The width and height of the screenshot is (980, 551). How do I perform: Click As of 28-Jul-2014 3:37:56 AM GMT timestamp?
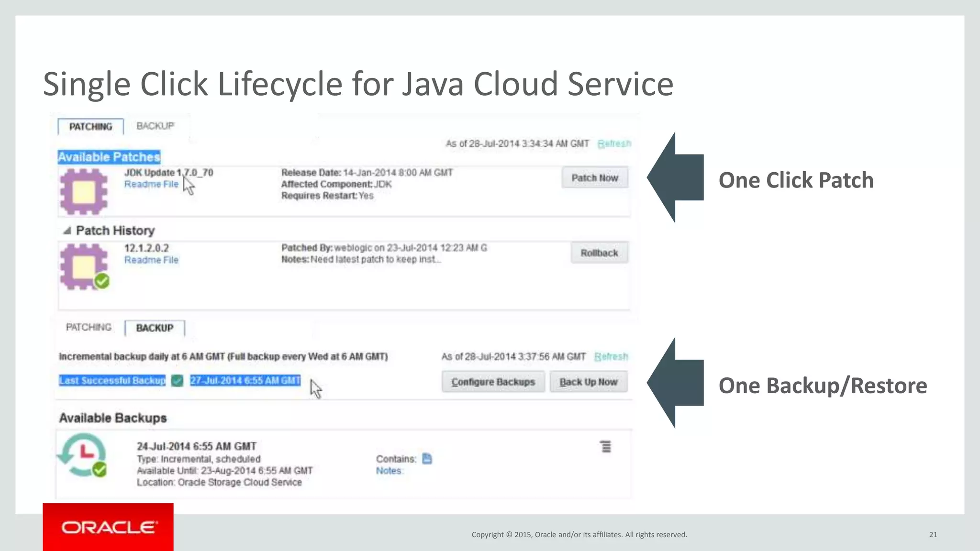(x=513, y=357)
